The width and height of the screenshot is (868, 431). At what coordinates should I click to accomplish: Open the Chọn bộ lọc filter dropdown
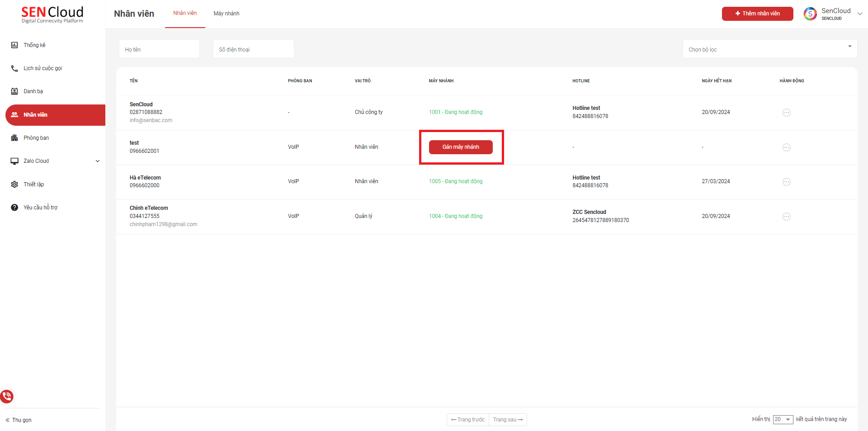pyautogui.click(x=769, y=49)
